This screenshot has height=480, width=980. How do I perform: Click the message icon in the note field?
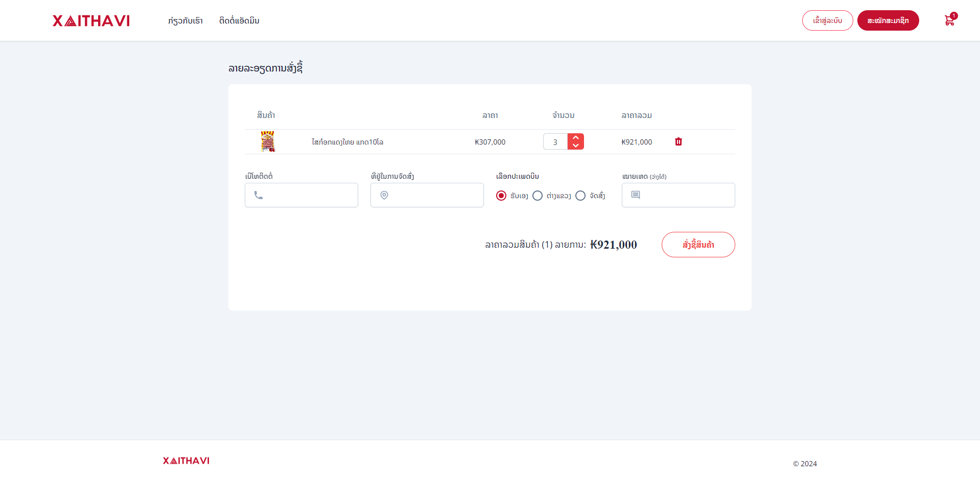(x=636, y=195)
